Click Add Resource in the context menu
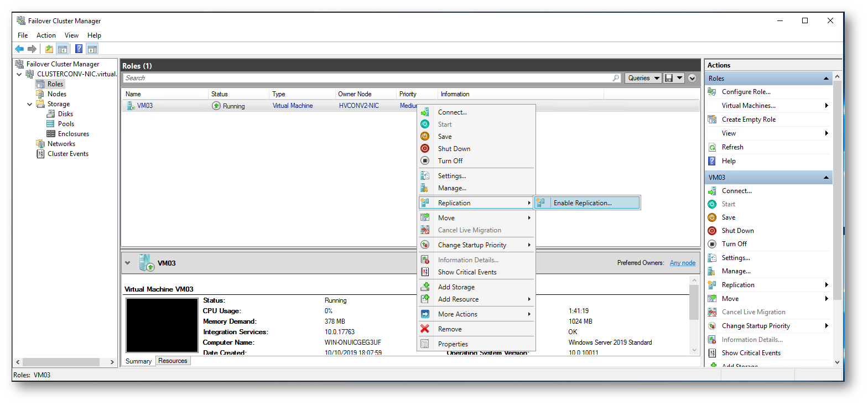 pyautogui.click(x=476, y=299)
